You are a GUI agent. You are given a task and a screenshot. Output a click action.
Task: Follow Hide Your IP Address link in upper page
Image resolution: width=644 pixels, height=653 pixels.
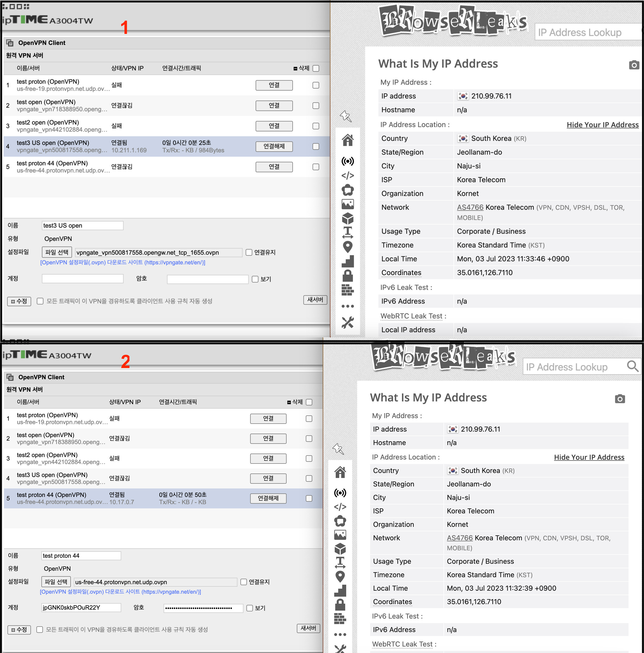(x=602, y=125)
